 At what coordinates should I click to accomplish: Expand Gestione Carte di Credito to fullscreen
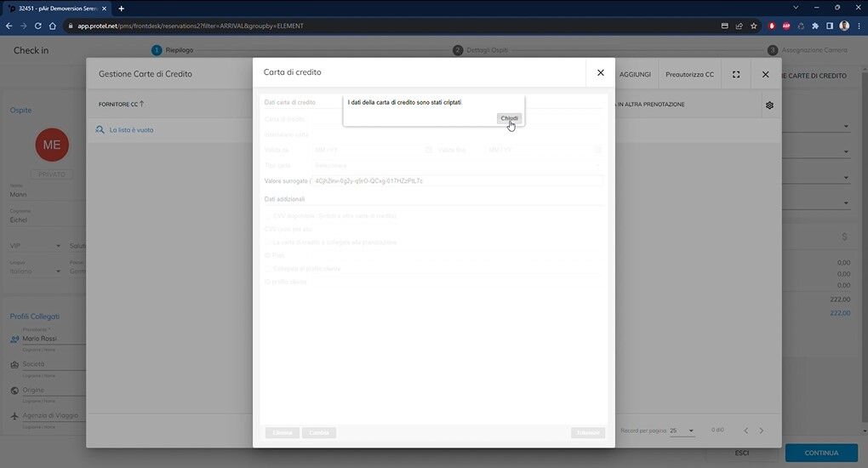point(736,75)
